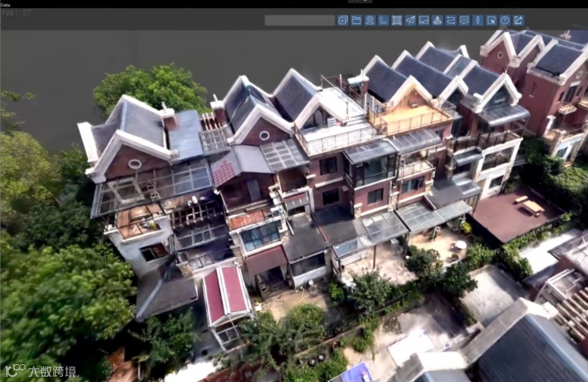588x382 pixels.
Task: Click the search input field in toolbar
Action: (299, 20)
